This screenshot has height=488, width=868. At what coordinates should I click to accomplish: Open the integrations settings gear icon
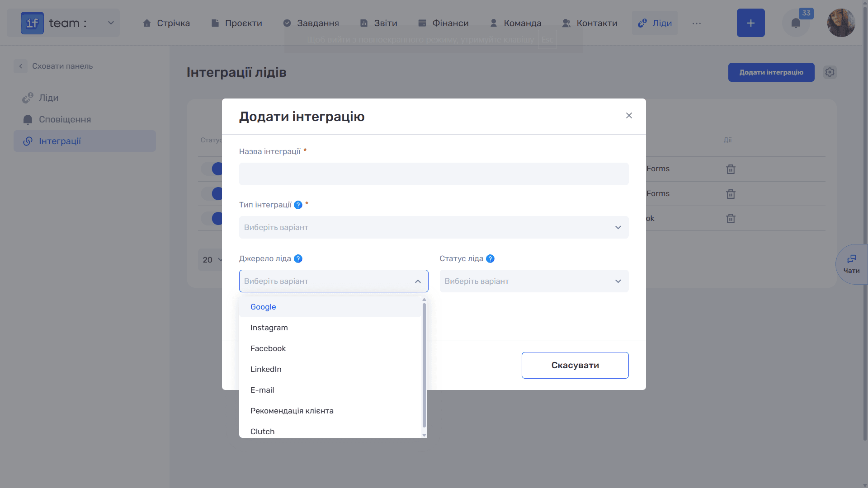coord(830,72)
